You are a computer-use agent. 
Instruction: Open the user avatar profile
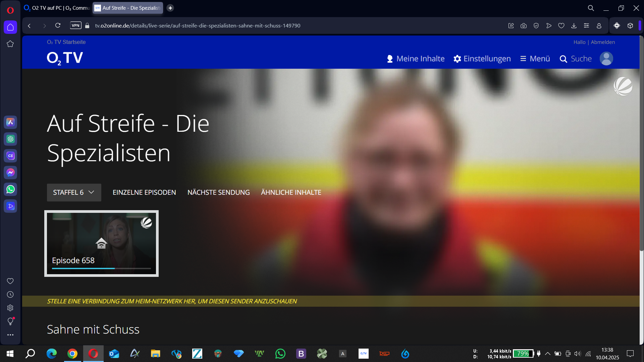pyautogui.click(x=606, y=59)
